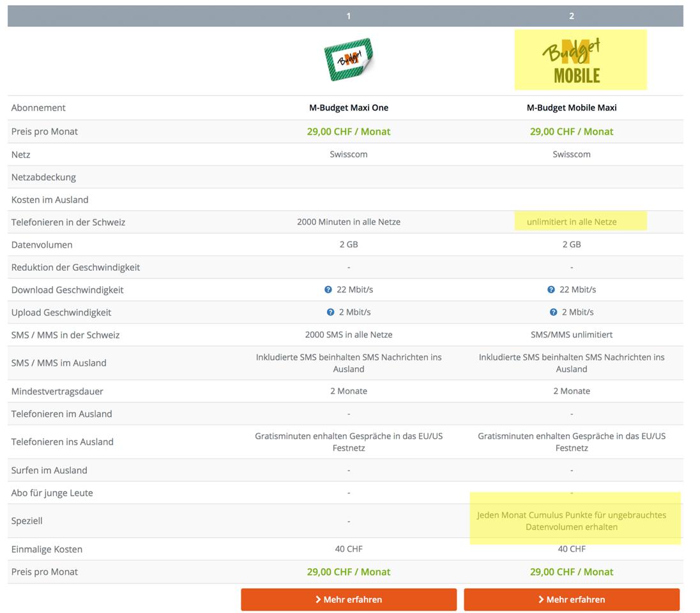This screenshot has height=613, width=700.
Task: Click the SMS / MMS in der Schweiz label
Action: coord(66,335)
